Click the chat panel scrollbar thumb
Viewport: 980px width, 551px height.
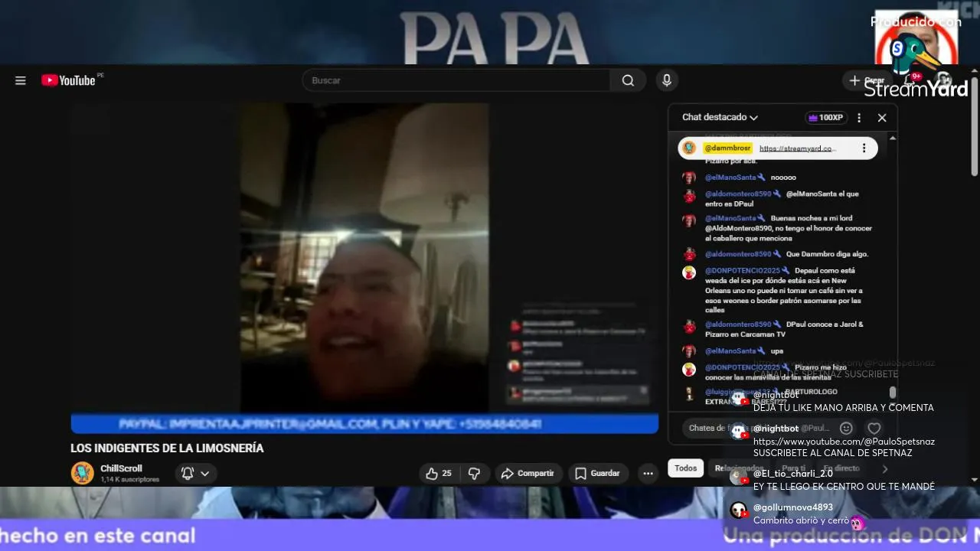(x=893, y=393)
